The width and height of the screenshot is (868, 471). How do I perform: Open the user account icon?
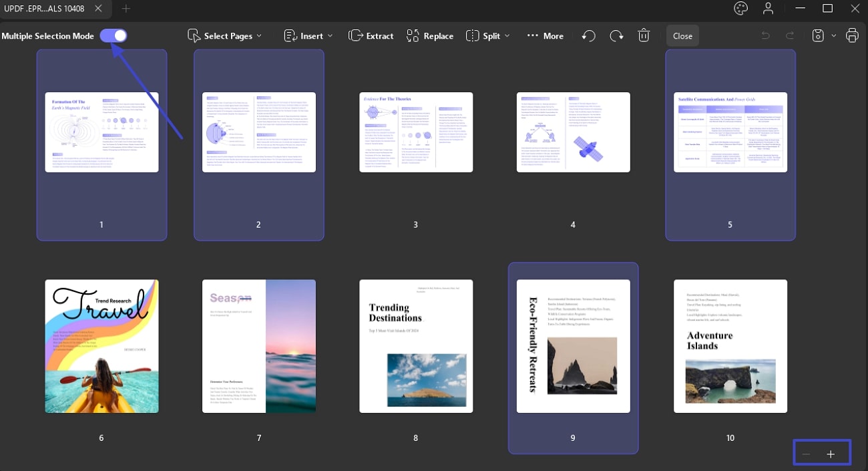[769, 9]
